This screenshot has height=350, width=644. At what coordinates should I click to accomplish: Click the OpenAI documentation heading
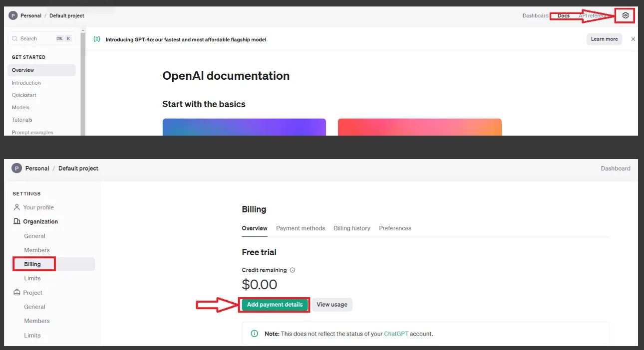click(226, 76)
